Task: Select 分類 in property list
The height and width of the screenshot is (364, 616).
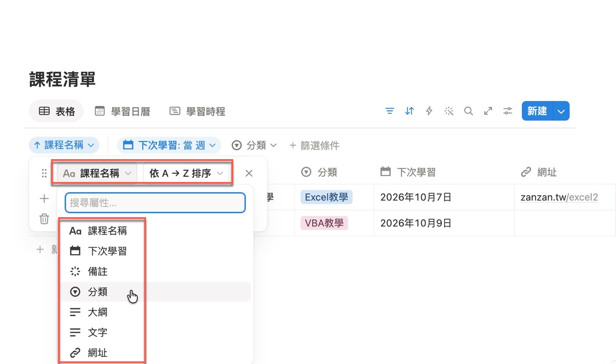Action: tap(155, 291)
